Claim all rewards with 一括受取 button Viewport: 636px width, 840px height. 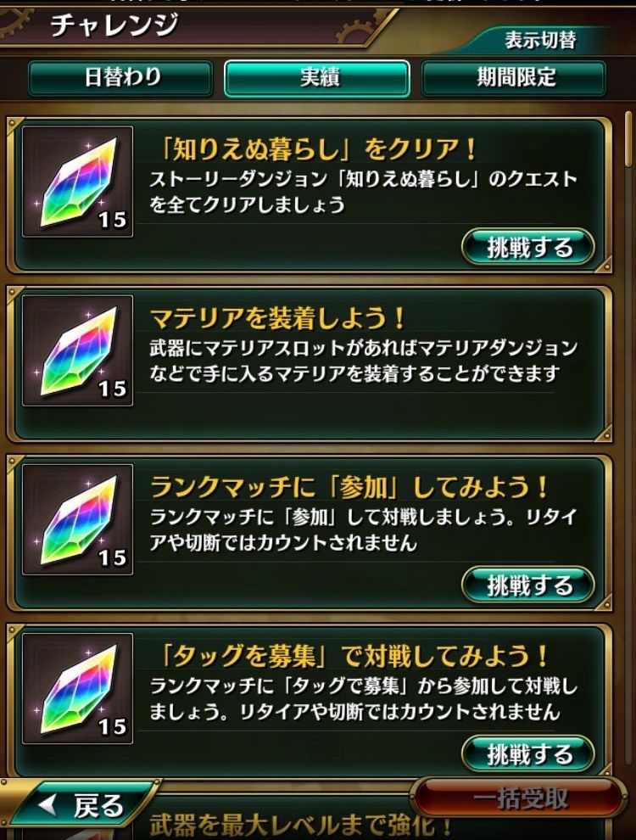[519, 798]
